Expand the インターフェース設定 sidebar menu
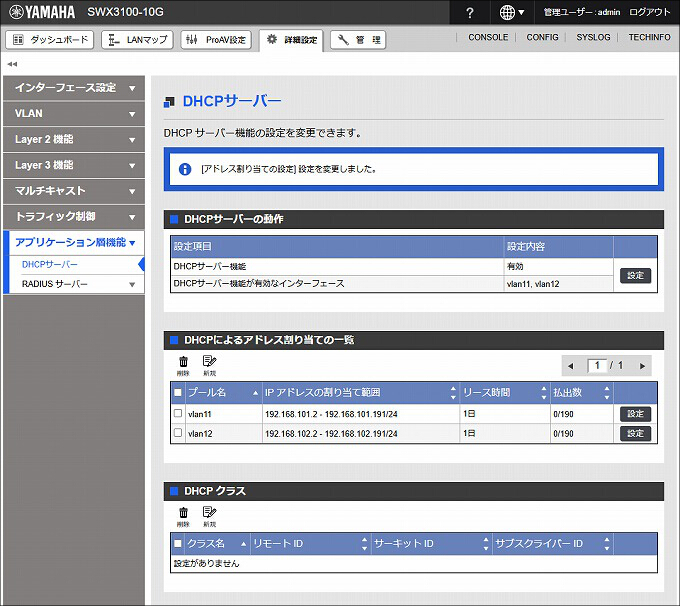Image resolution: width=680 pixels, height=606 pixels. click(x=74, y=88)
